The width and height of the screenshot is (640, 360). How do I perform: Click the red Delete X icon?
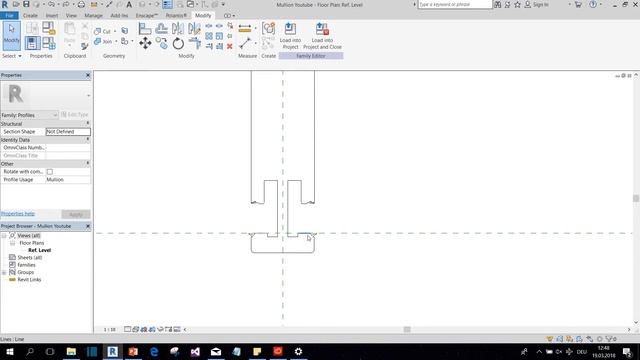[230, 46]
